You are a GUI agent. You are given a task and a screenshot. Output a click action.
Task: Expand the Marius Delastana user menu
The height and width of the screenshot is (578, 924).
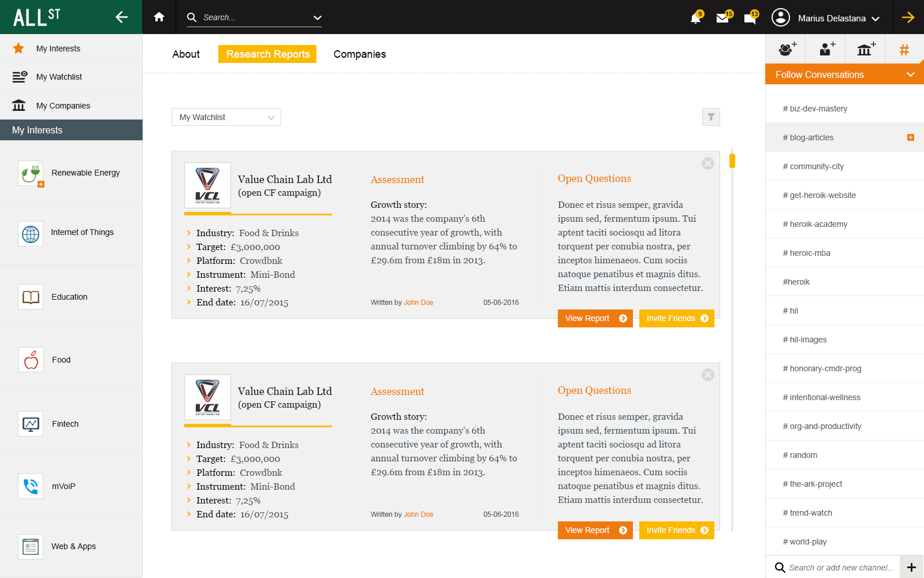coord(826,18)
